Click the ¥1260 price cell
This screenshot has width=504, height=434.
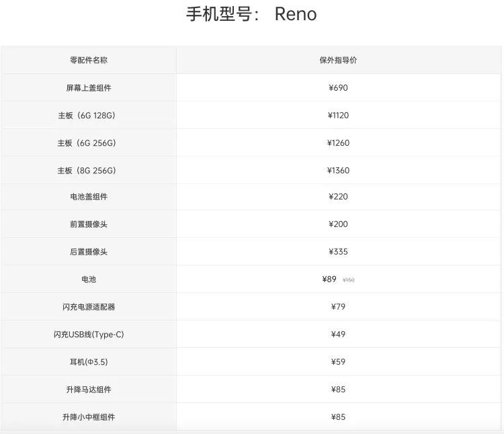(x=338, y=143)
